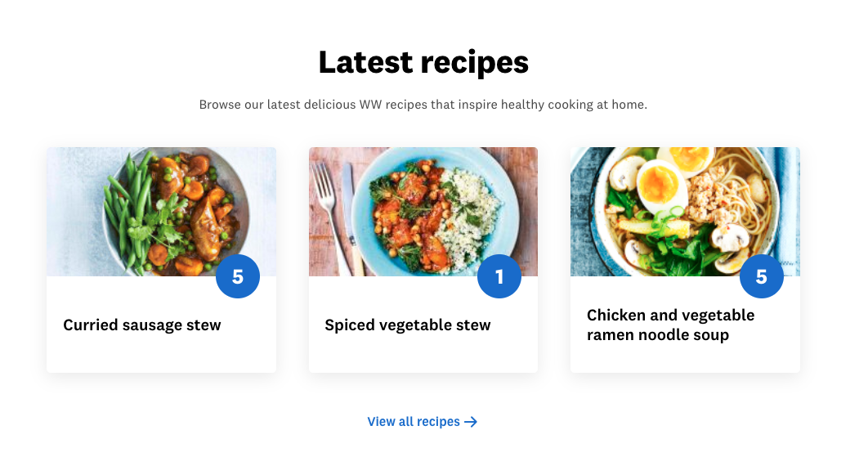Screen dimensions: 868x457
Task: Click the white area below the Spiced vegetable stew title
Action: (x=423, y=356)
